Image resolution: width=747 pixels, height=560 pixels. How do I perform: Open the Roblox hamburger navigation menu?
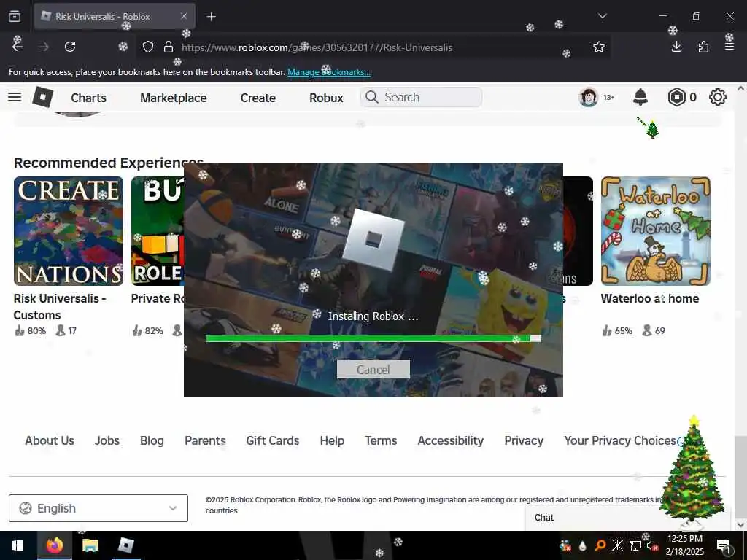[x=15, y=97]
